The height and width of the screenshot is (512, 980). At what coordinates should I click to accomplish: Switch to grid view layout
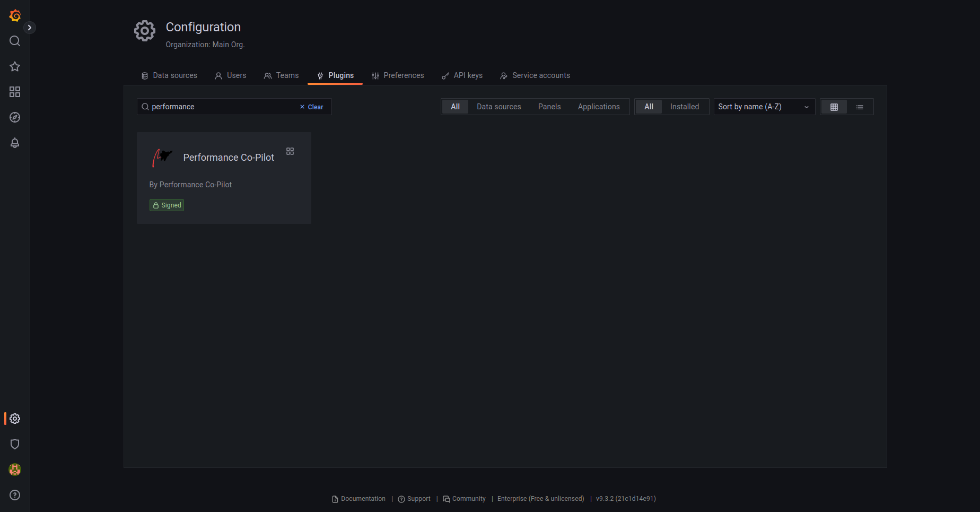click(834, 107)
